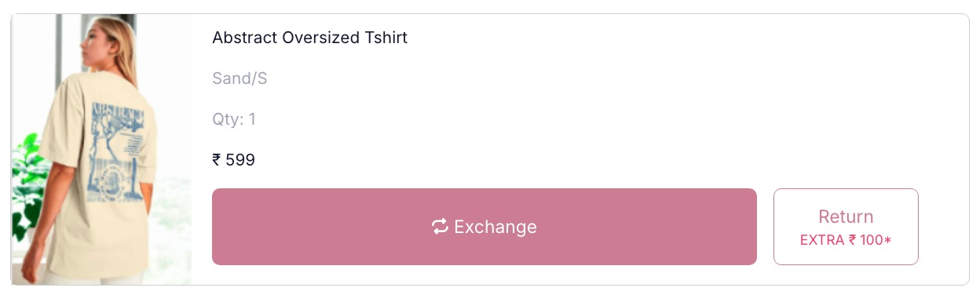Click the Return text in the outlined button
The height and width of the screenshot is (295, 980).
(x=846, y=217)
